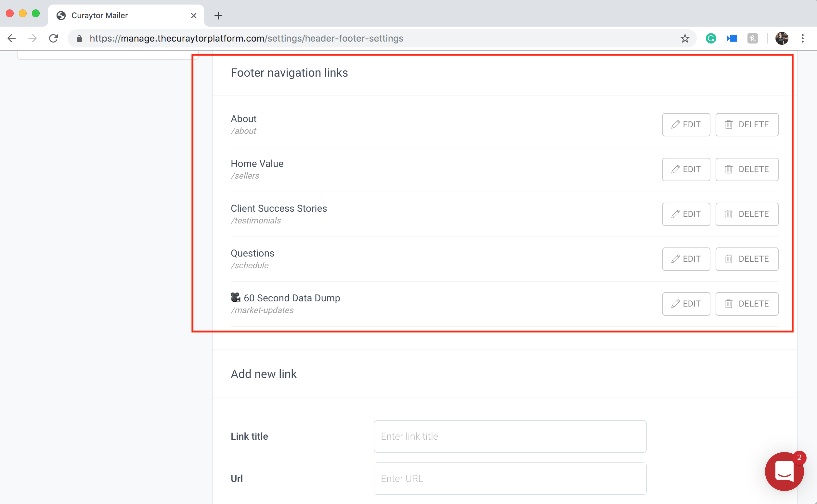Click the camera emoji beside 60 Second Data Dump

pos(235,297)
